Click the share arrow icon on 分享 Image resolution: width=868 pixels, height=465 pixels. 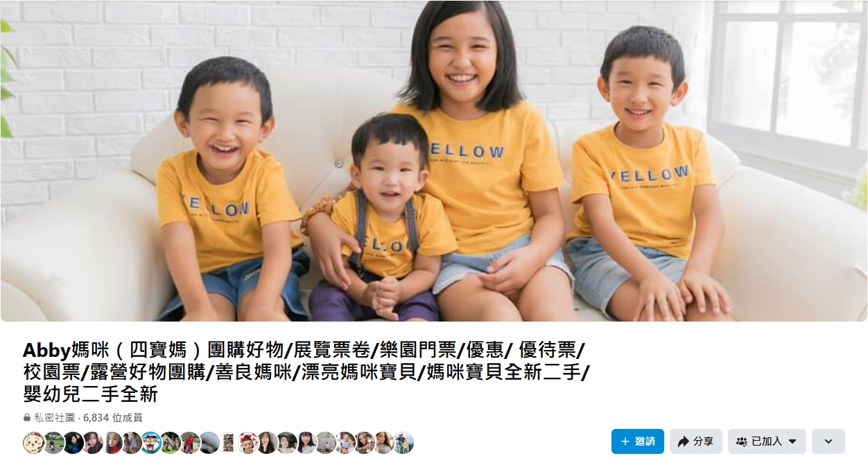coord(684,441)
